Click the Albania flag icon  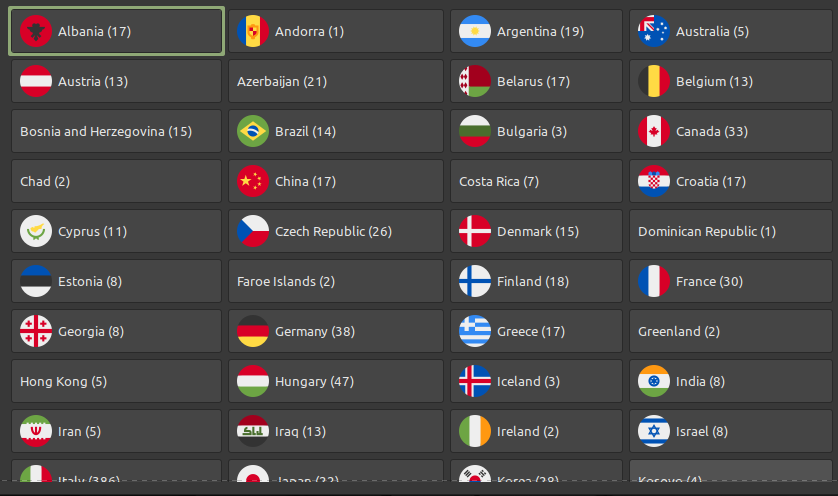[x=36, y=32]
